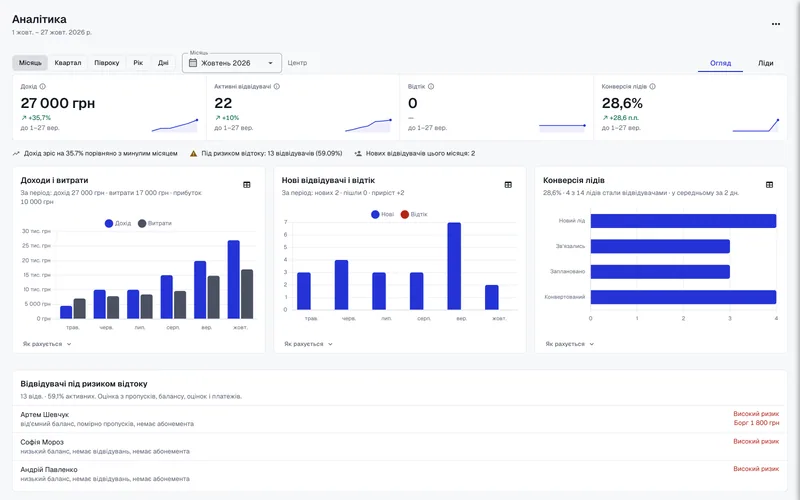Click the new visitor person icon
Image resolution: width=800 pixels, height=500 pixels.
[358, 154]
